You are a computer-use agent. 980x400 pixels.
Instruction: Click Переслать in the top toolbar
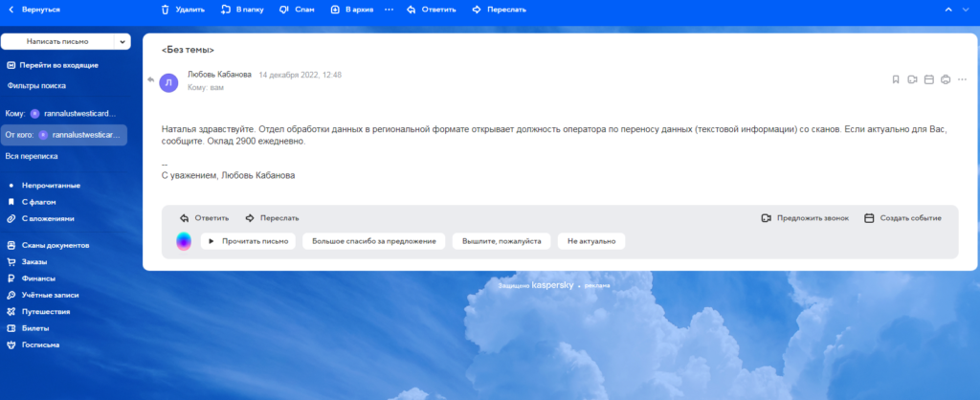click(x=499, y=10)
